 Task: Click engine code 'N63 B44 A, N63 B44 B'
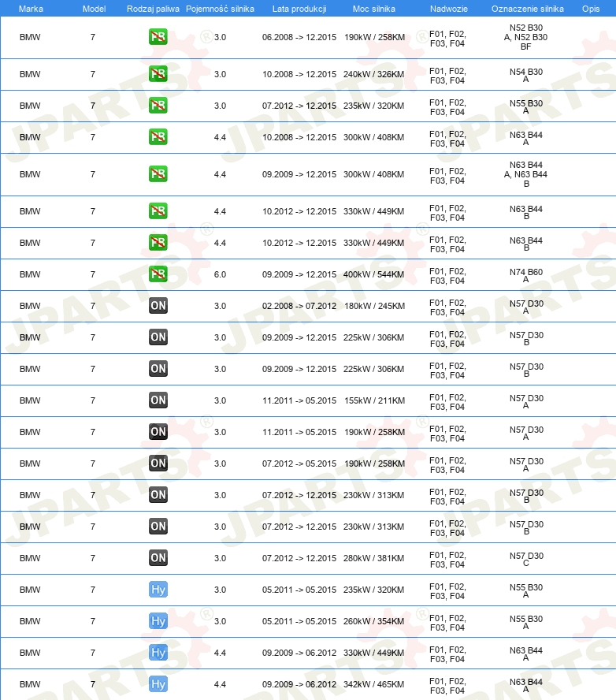pyautogui.click(x=526, y=174)
